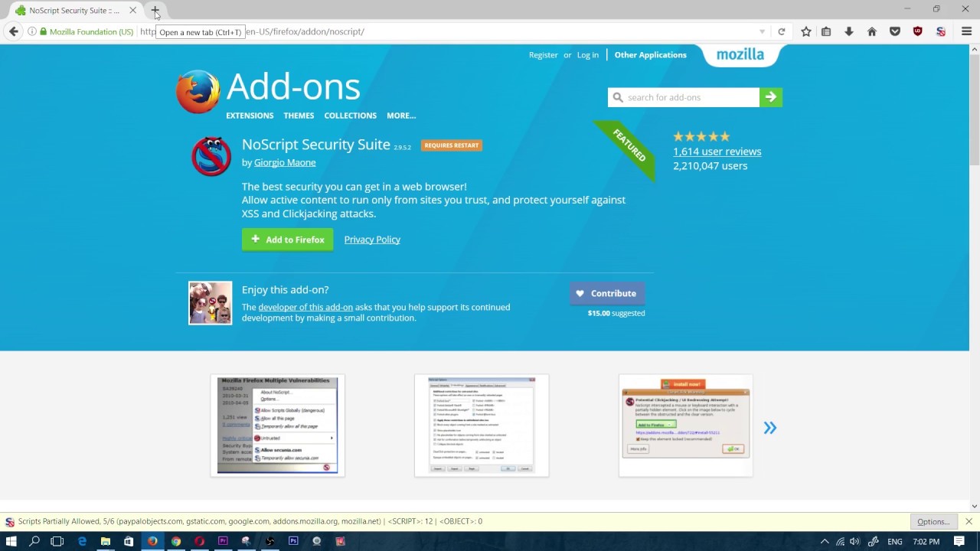Show site identity info icon
The height and width of the screenshot is (551, 980).
tap(32, 31)
